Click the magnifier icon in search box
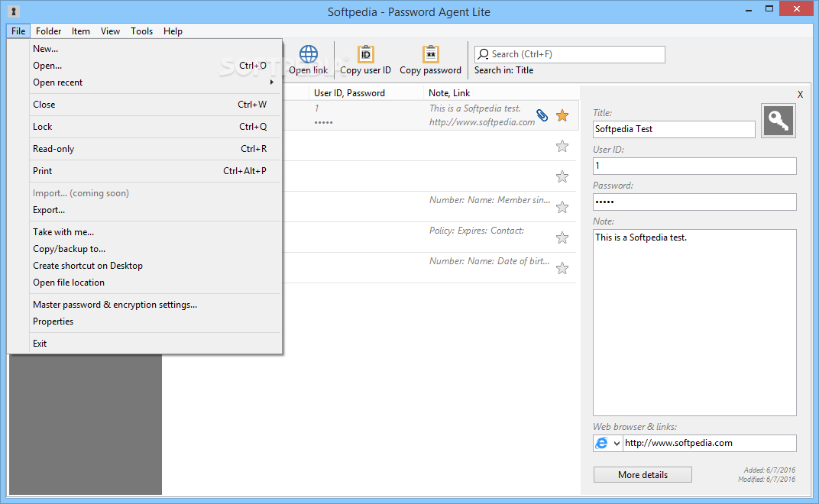The height and width of the screenshot is (504, 819). click(x=484, y=53)
